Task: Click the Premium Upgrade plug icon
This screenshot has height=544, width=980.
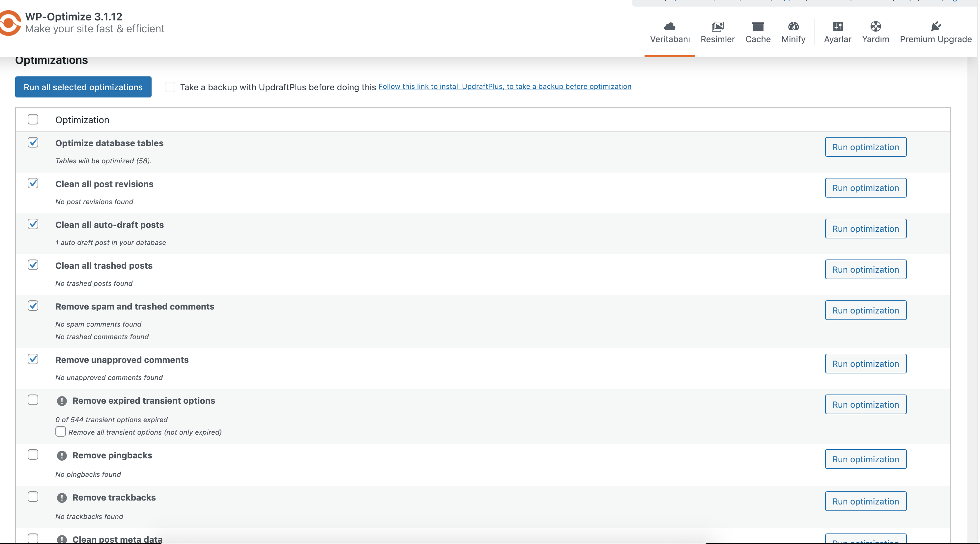Action: click(936, 26)
